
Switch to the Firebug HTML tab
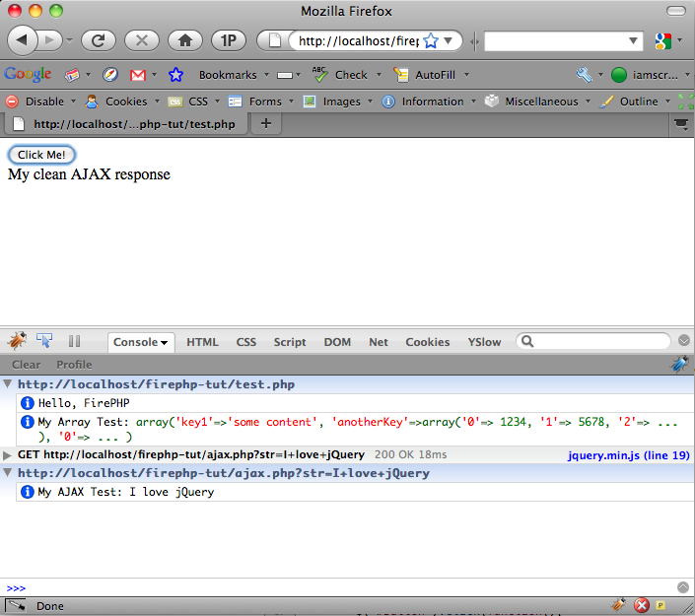click(x=202, y=342)
